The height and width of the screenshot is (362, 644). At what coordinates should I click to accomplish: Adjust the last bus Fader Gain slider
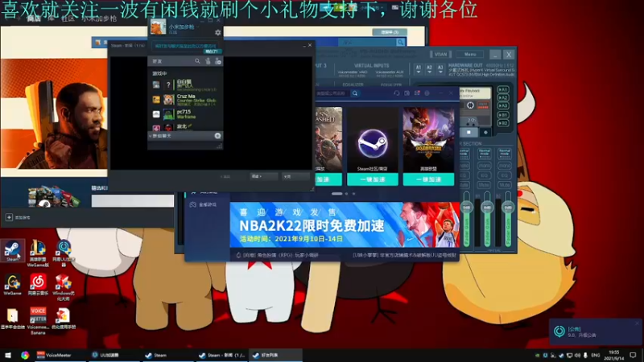[508, 208]
